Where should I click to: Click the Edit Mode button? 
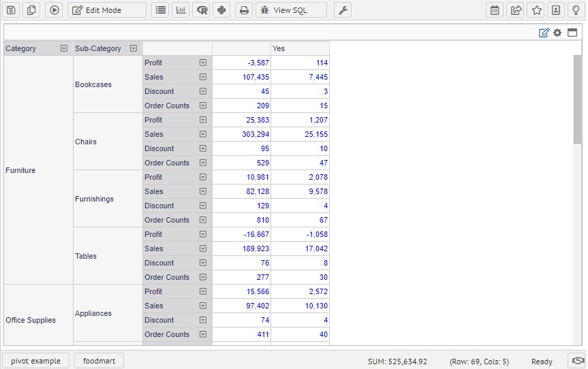[106, 10]
